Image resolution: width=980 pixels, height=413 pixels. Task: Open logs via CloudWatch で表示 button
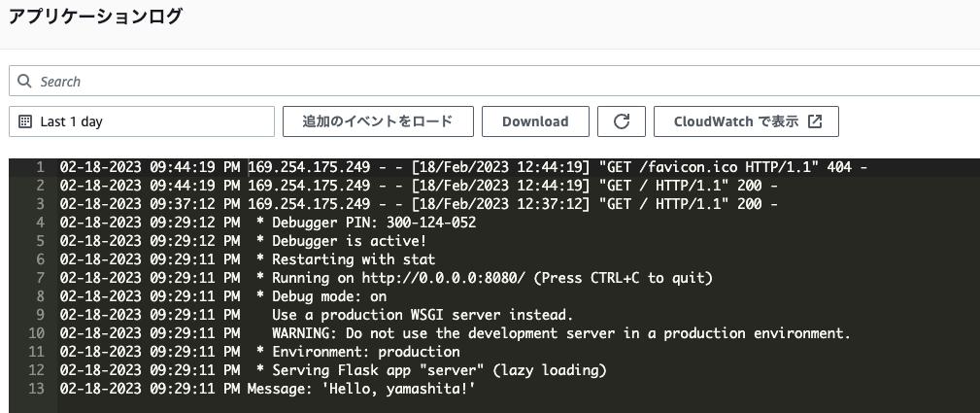coord(746,121)
